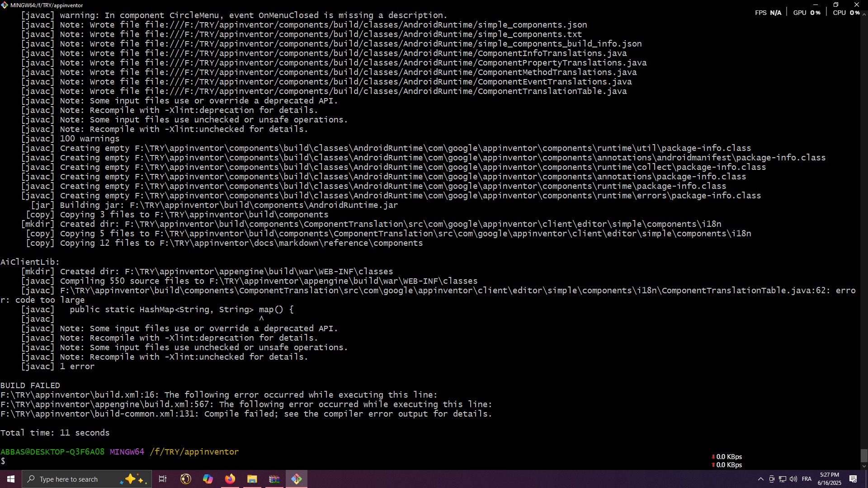Click the 'BUILD FAILED' line
Viewport: 868px width, 488px height.
click(x=30, y=385)
